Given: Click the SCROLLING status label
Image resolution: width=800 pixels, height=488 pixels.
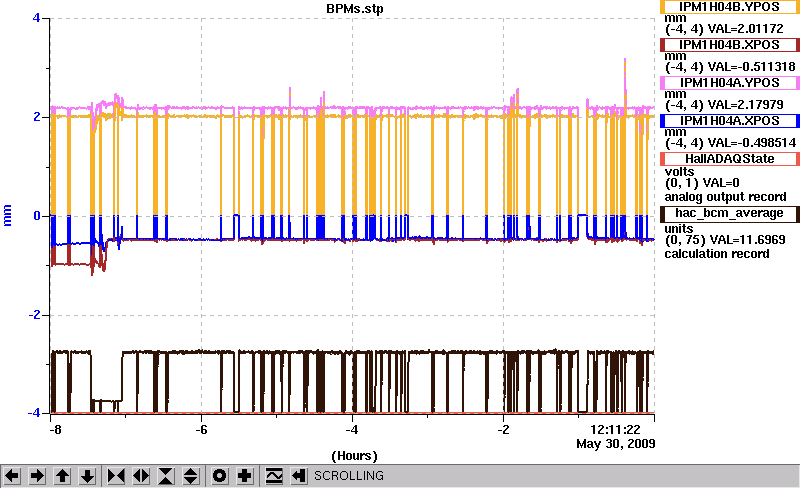Looking at the screenshot, I should 349,476.
